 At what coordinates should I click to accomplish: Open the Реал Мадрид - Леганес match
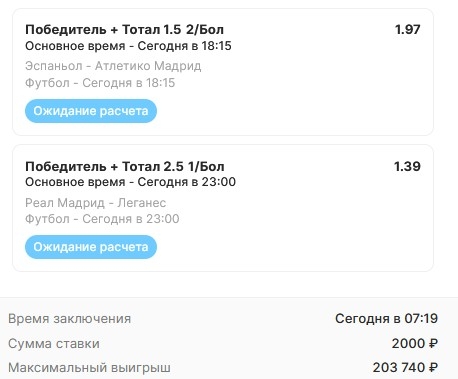tap(95, 202)
